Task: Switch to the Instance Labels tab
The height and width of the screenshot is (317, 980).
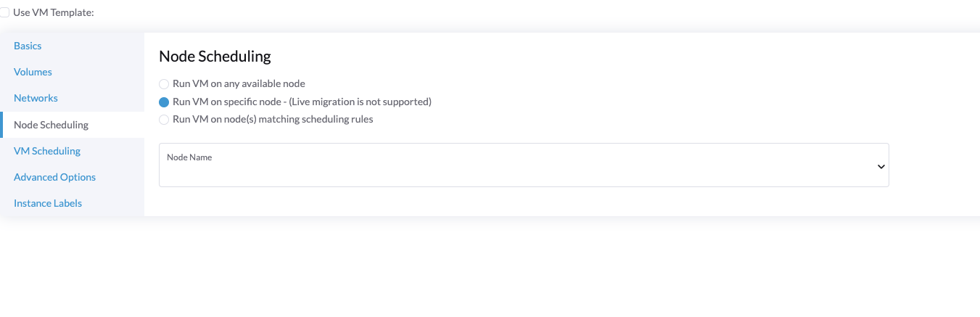Action: click(x=48, y=203)
